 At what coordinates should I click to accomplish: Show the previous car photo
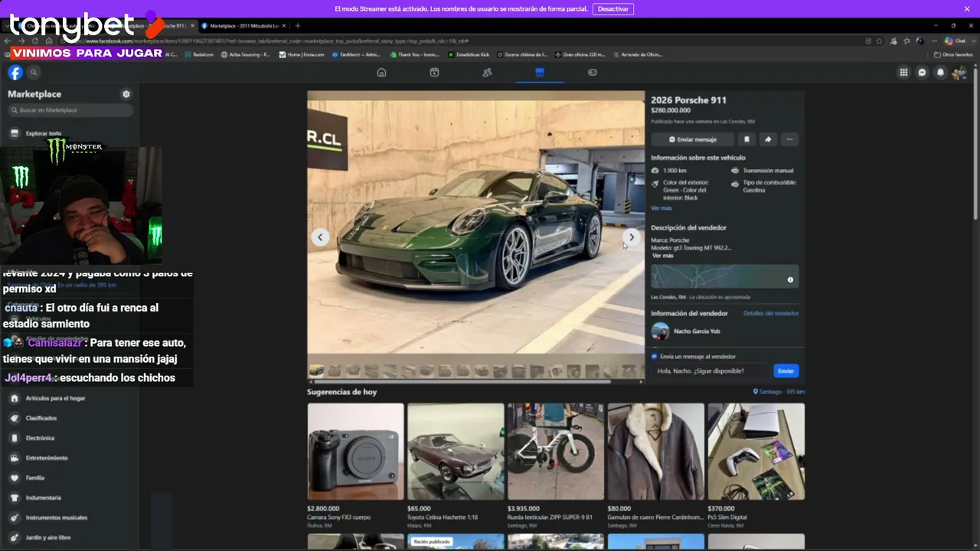pos(320,237)
